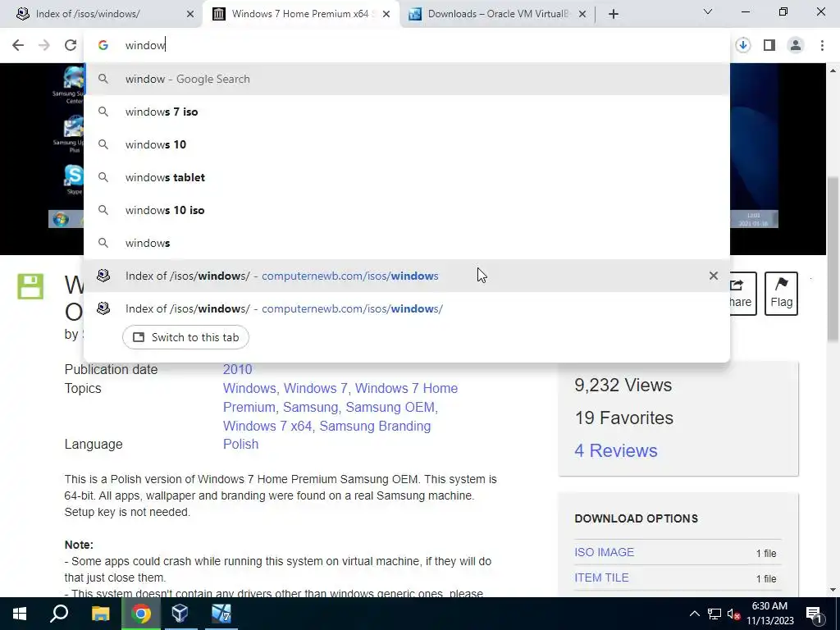Click the address bar containing "window"

point(407,45)
